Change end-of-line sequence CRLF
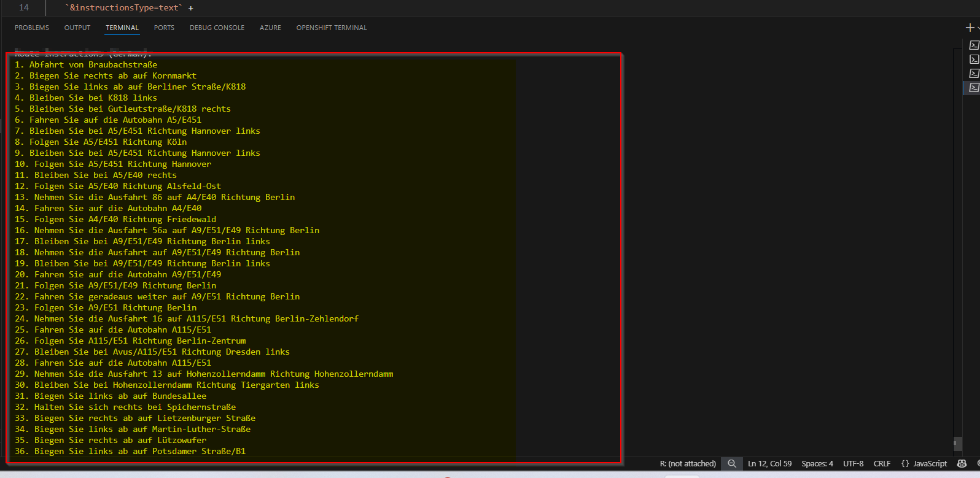Screen dimensions: 980x478 point(882,464)
